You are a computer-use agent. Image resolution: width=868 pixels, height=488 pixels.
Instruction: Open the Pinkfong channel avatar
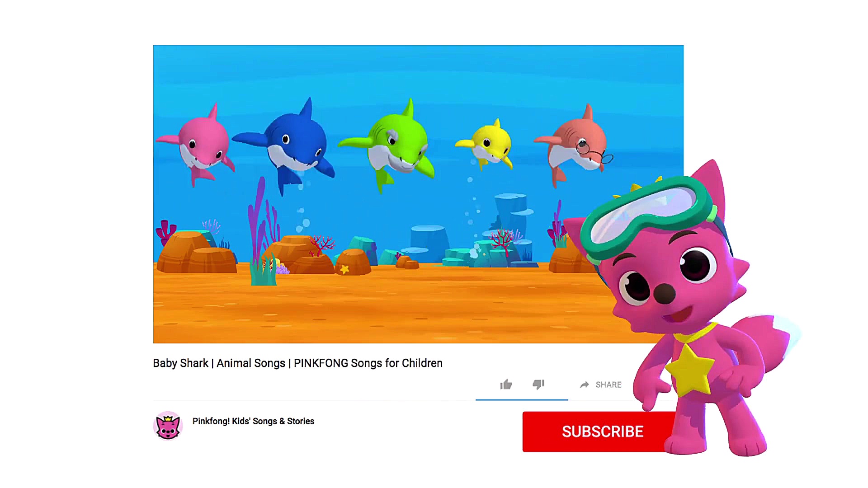[x=168, y=425]
